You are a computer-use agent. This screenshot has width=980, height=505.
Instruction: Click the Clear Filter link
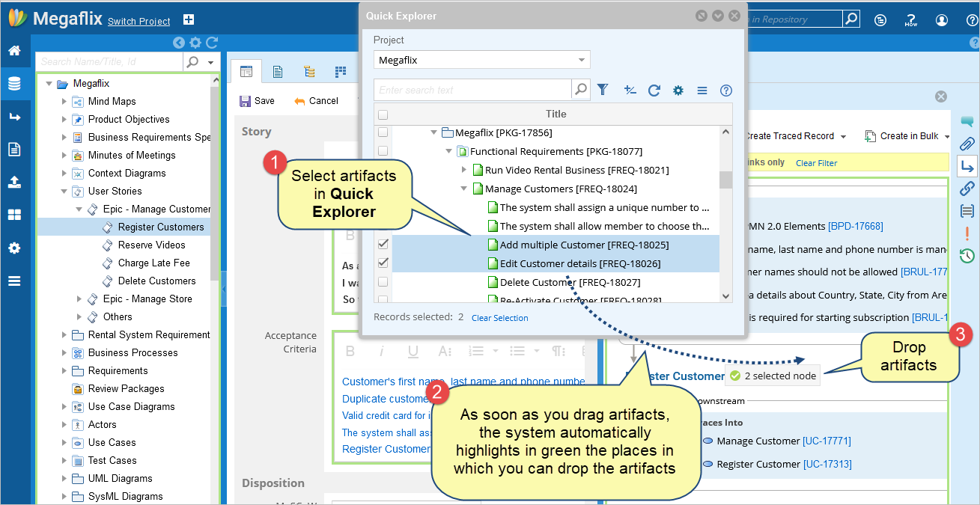point(817,163)
